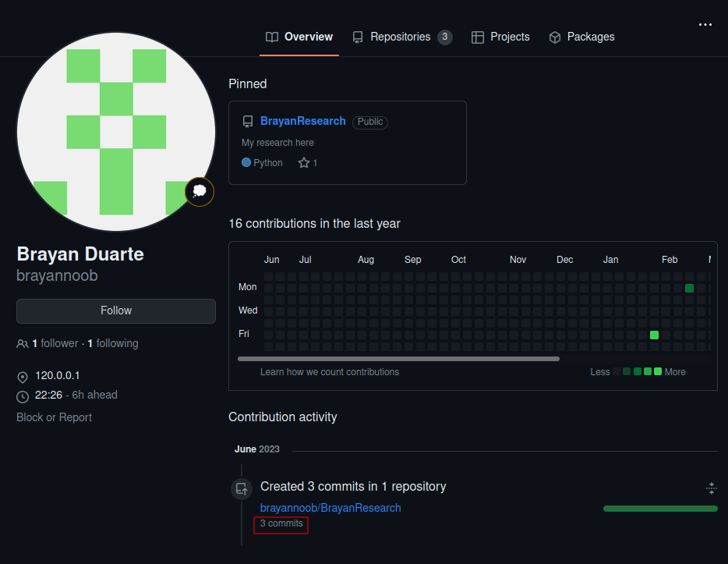
Task: Click the people icon next to followers
Action: click(x=23, y=344)
